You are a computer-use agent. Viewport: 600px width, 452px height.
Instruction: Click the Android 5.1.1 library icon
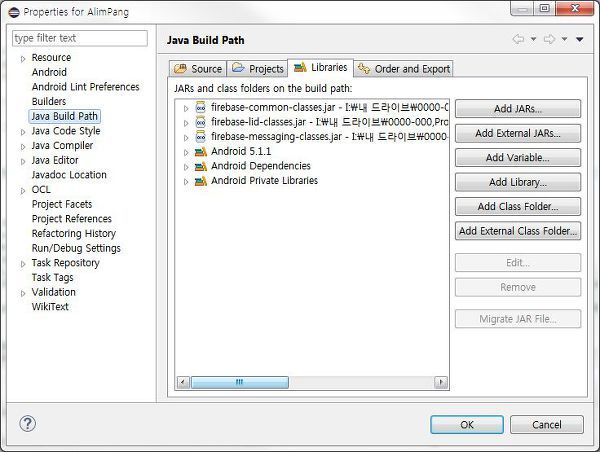click(x=201, y=152)
